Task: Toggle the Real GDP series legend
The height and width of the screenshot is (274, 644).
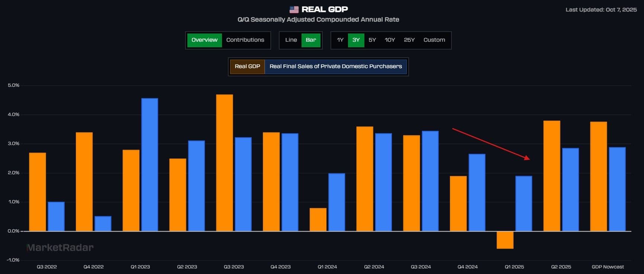Action: [x=247, y=67]
